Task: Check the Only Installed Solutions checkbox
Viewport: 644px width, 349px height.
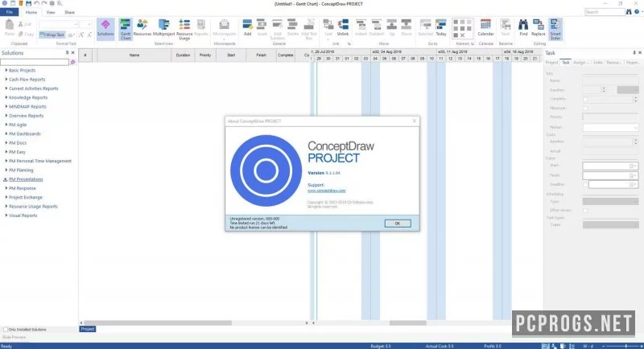Action: [6, 330]
